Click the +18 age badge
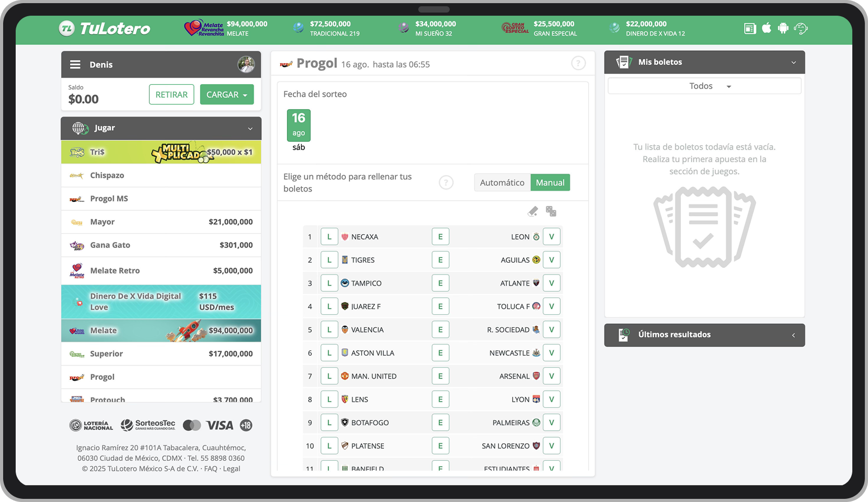This screenshot has width=868, height=502. tap(246, 425)
